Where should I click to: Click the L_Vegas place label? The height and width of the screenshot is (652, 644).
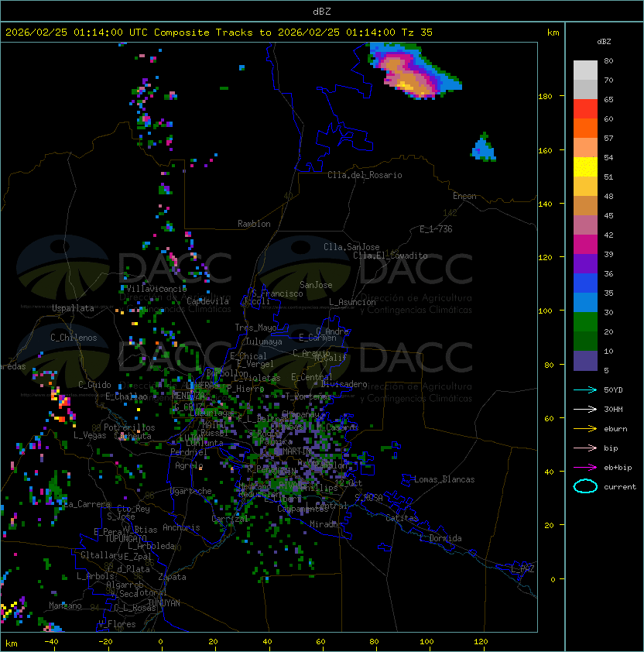click(x=90, y=435)
